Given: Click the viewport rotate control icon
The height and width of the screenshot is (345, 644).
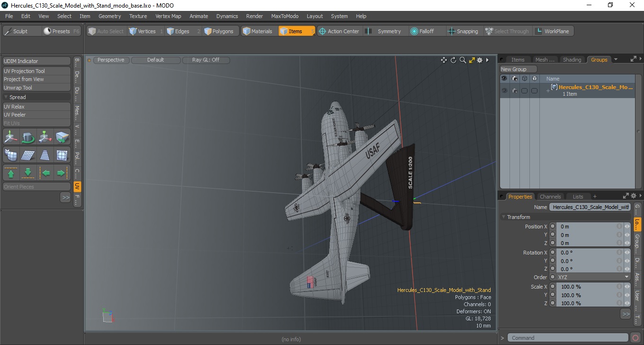Looking at the screenshot, I should pos(453,60).
